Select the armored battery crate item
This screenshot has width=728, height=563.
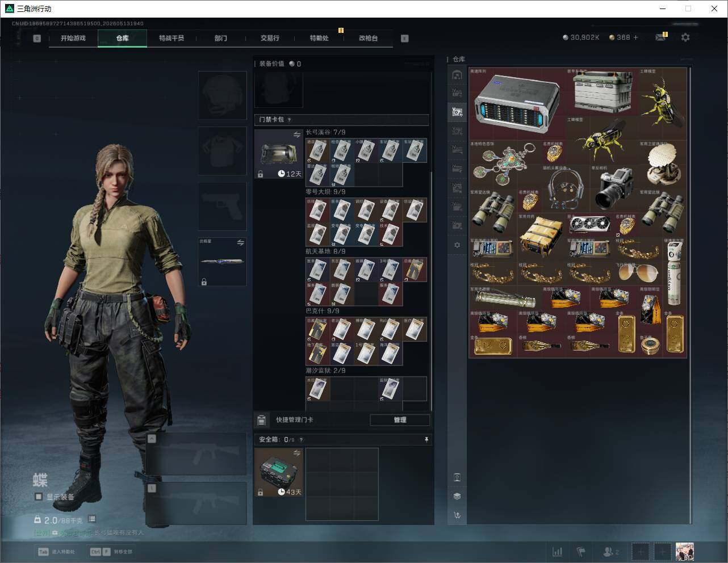602,92
